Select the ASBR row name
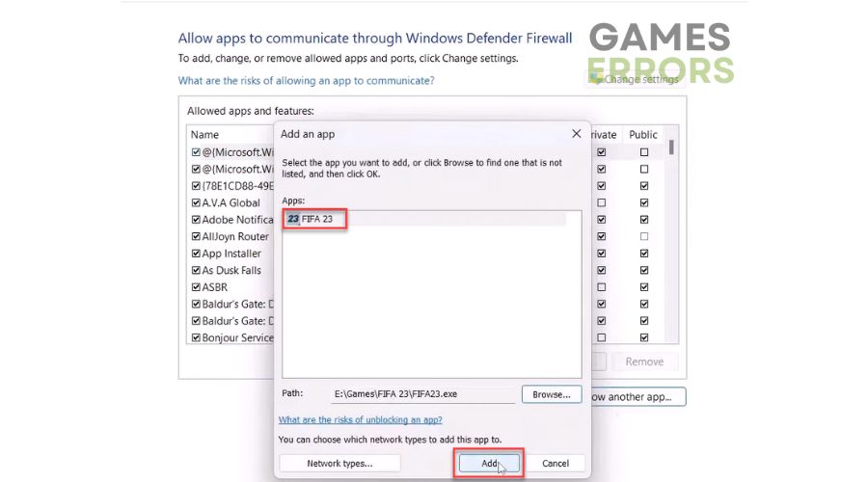This screenshot has height=482, width=868. pyautogui.click(x=215, y=287)
